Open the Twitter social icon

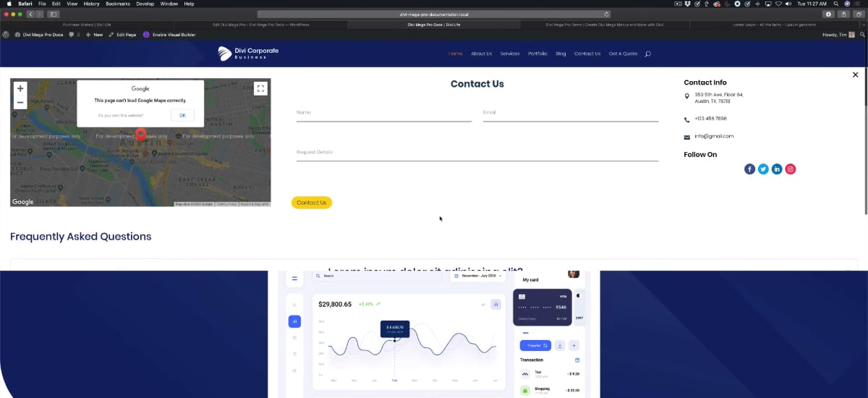coord(763,169)
